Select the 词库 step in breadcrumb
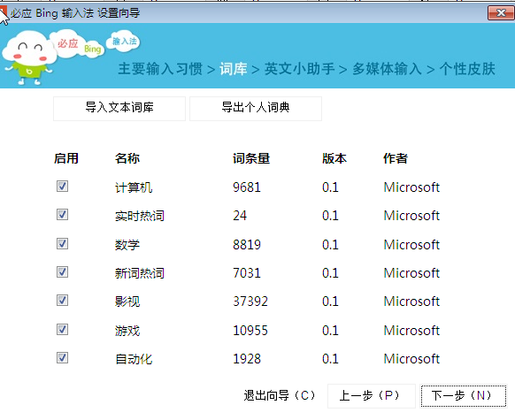The height and width of the screenshot is (420, 515). pos(234,69)
